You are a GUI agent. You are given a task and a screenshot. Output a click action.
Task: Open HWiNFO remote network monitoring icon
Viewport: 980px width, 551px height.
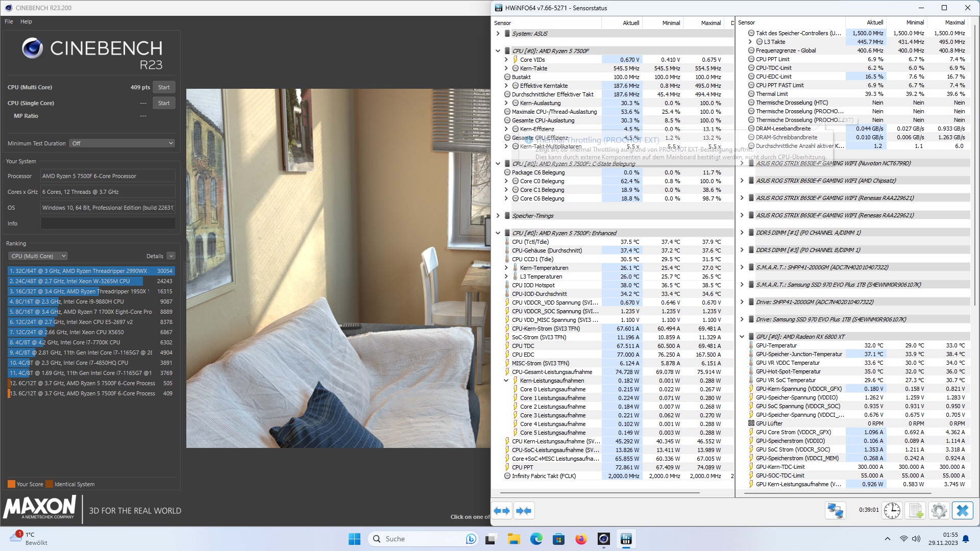[x=836, y=511]
